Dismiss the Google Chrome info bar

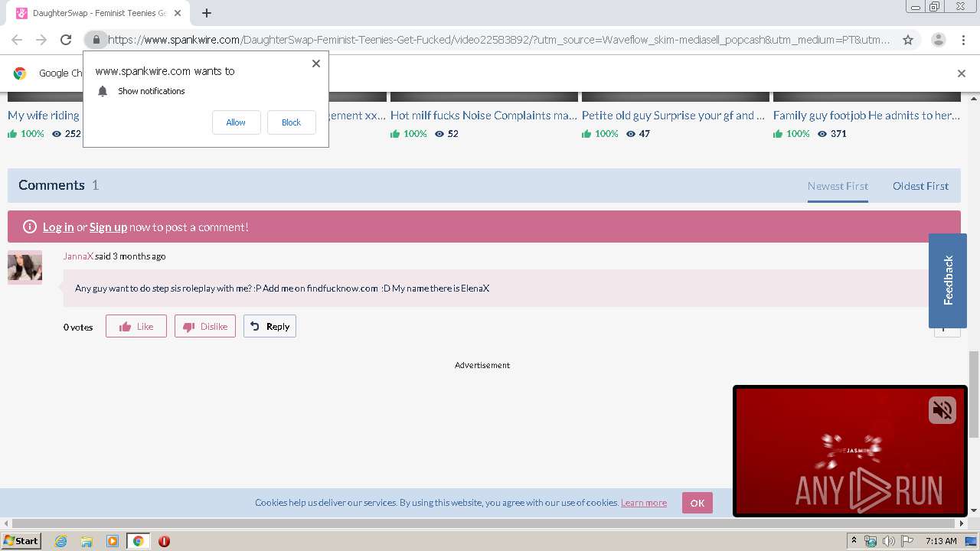(962, 73)
